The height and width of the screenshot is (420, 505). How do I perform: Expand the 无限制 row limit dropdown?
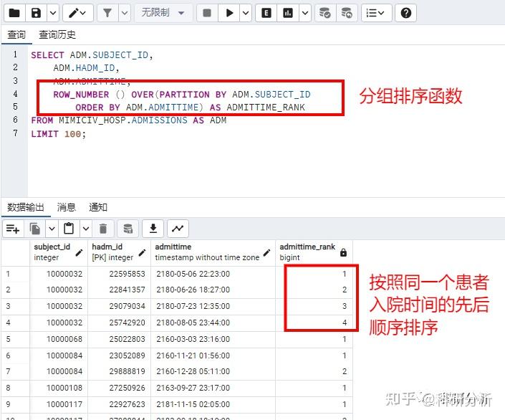[x=163, y=13]
